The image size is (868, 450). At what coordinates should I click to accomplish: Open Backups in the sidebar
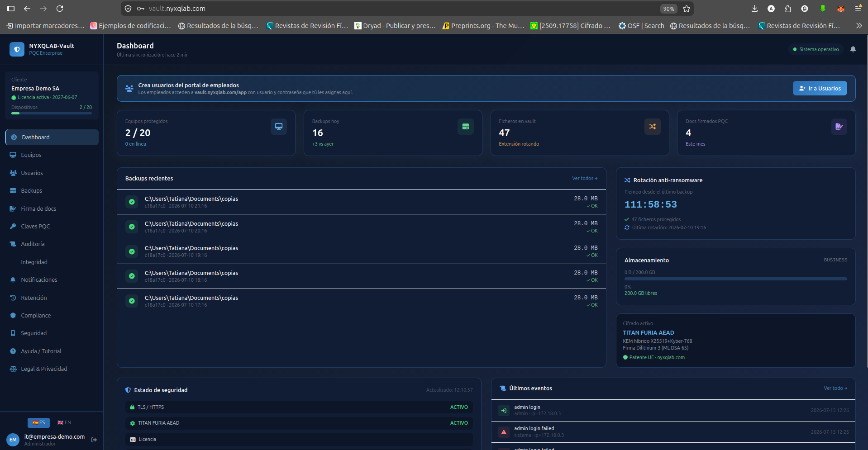52,190
